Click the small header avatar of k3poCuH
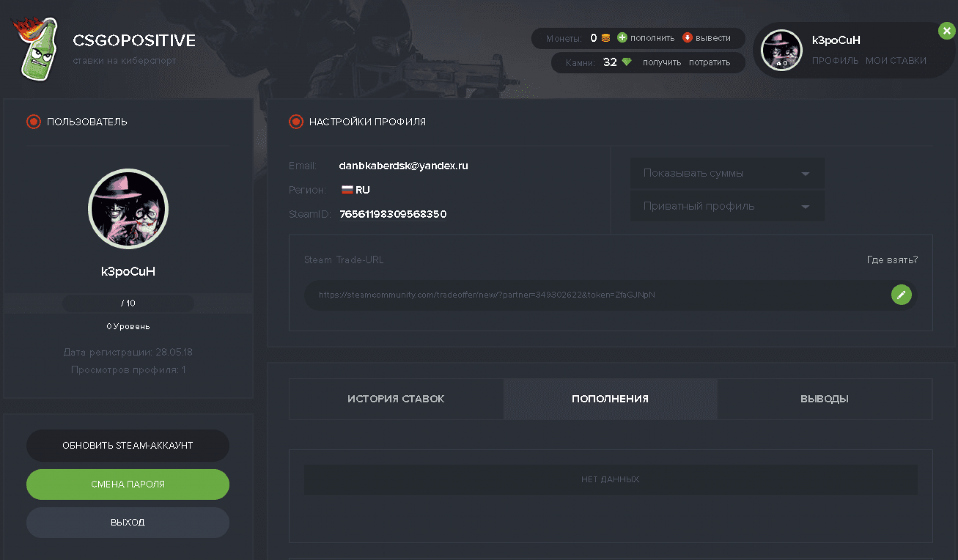The height and width of the screenshot is (560, 958). (781, 50)
